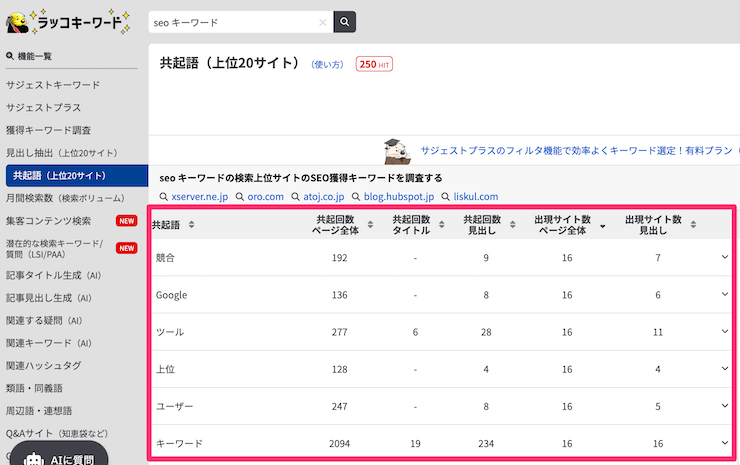Click NEW badge beside 潜在的な検索キーワード
This screenshot has height=465, width=740.
point(126,248)
